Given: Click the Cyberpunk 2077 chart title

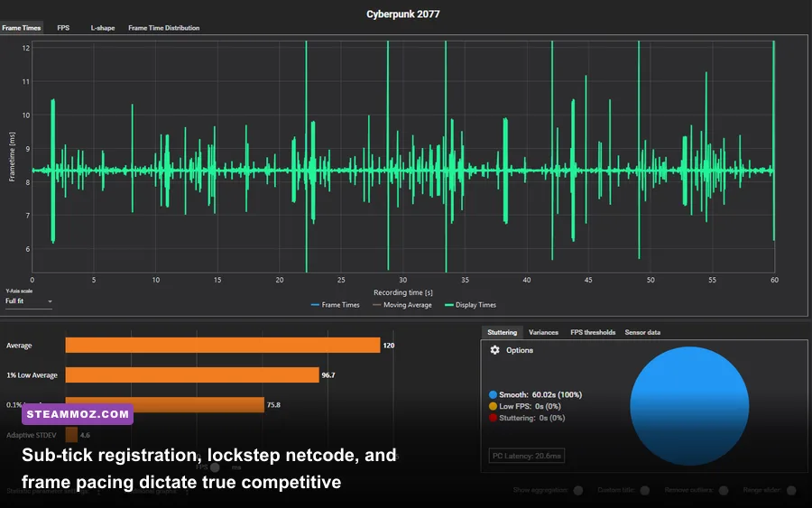Looking at the screenshot, I should 403,14.
